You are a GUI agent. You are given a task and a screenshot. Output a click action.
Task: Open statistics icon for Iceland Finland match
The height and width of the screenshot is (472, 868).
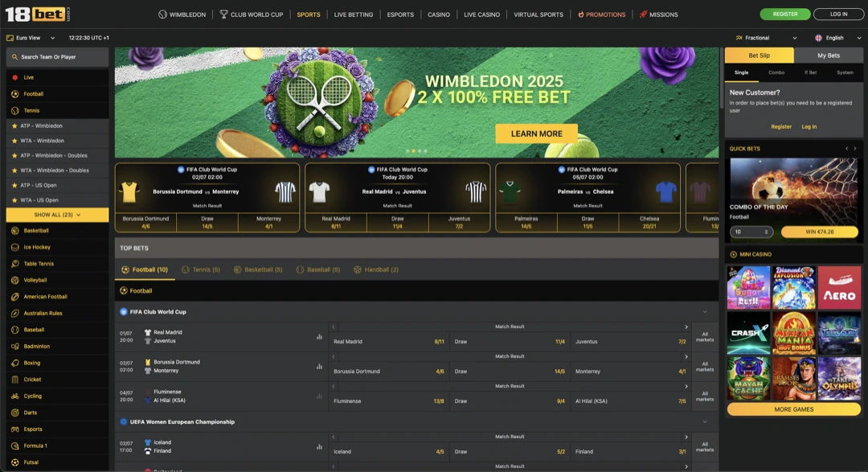319,447
